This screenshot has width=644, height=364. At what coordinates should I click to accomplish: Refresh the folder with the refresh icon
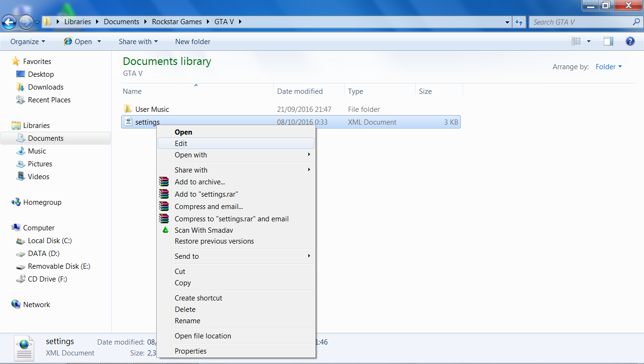[519, 22]
